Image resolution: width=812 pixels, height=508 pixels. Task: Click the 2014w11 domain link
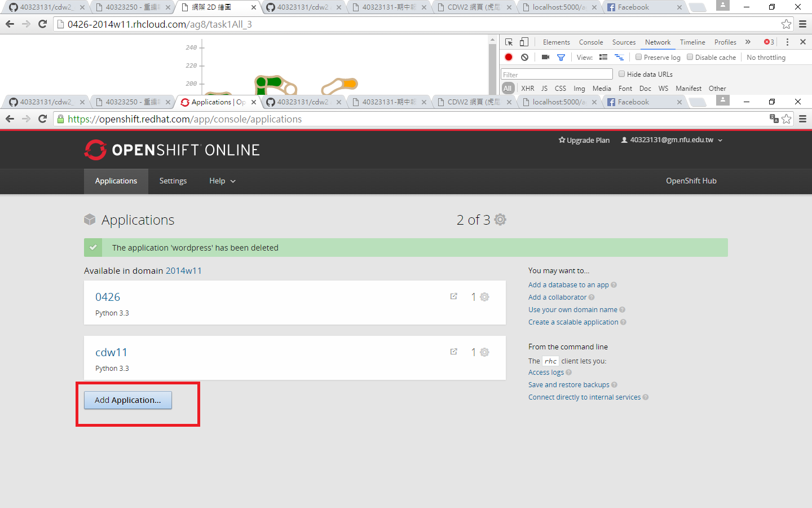click(183, 271)
